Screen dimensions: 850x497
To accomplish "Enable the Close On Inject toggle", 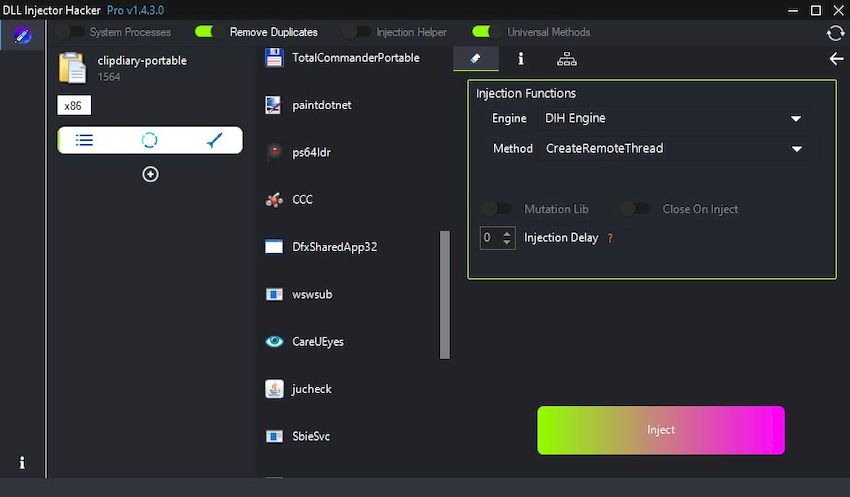I will 635,209.
